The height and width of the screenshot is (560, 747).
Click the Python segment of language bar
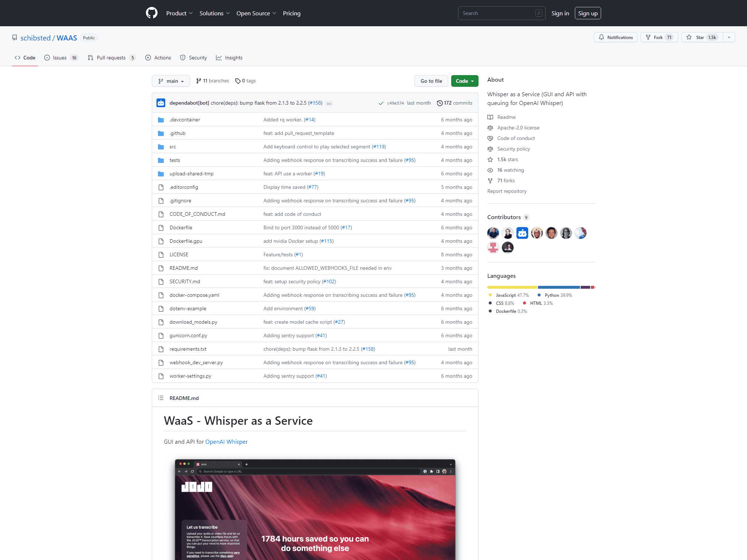(559, 287)
